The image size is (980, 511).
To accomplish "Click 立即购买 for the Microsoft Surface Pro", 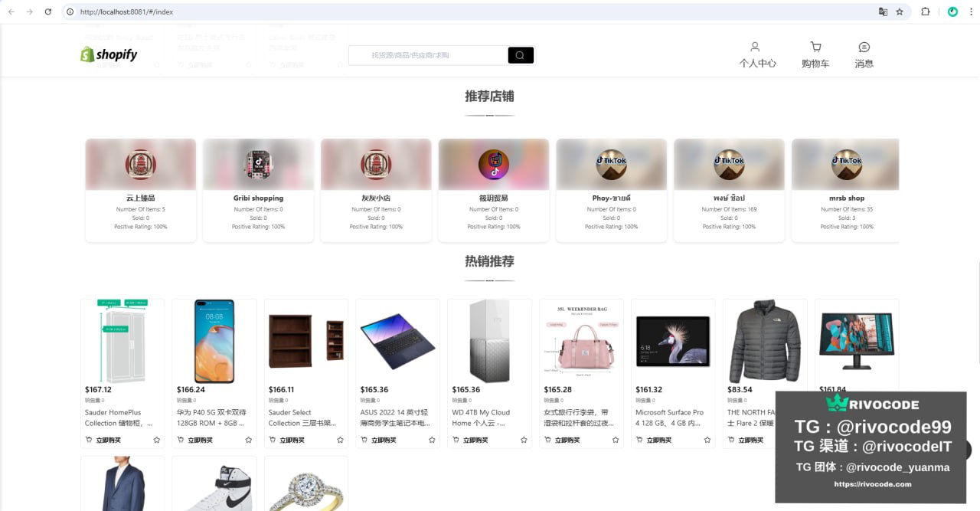I will pyautogui.click(x=654, y=440).
